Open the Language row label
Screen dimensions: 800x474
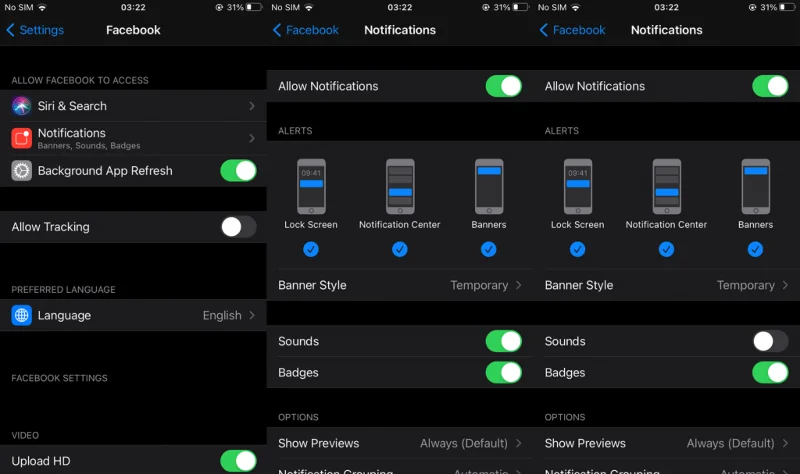[x=64, y=315]
